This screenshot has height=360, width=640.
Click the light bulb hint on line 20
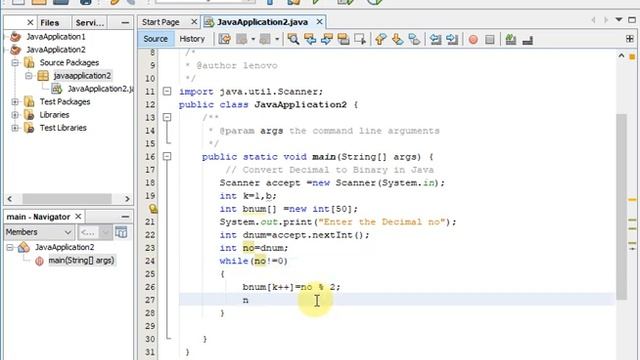(x=153, y=209)
